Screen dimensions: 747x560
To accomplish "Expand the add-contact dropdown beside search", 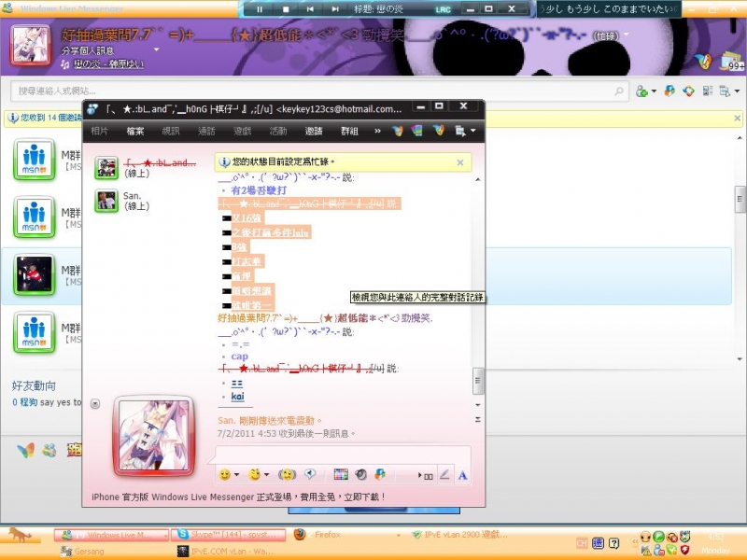I will pyautogui.click(x=655, y=91).
